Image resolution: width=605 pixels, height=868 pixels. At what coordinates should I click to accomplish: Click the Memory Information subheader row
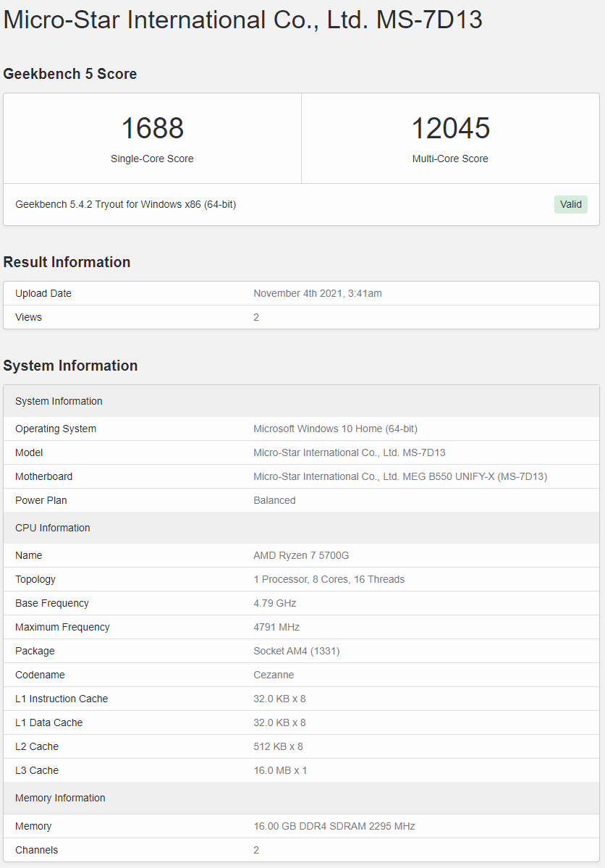point(60,798)
